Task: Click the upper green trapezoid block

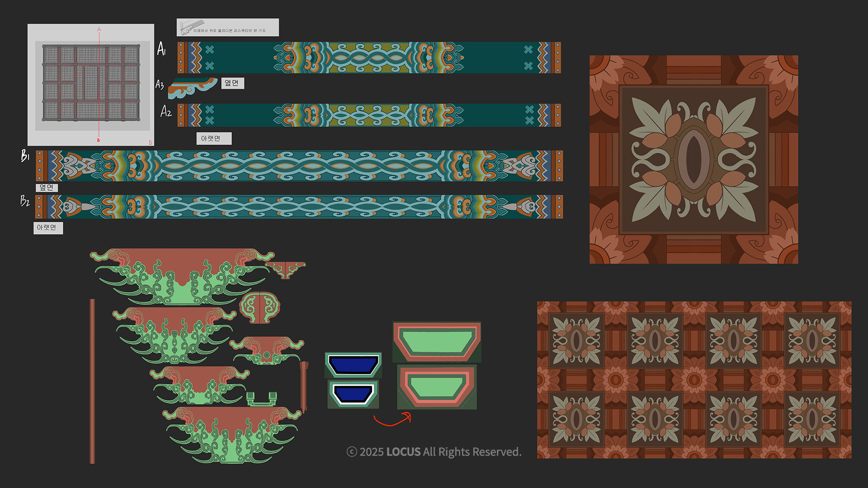Action: point(437,342)
